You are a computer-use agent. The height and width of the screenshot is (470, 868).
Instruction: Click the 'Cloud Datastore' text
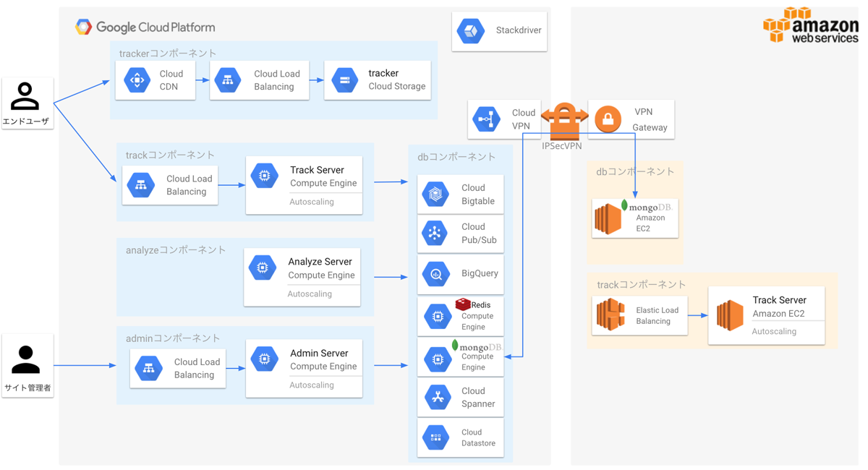tap(478, 437)
